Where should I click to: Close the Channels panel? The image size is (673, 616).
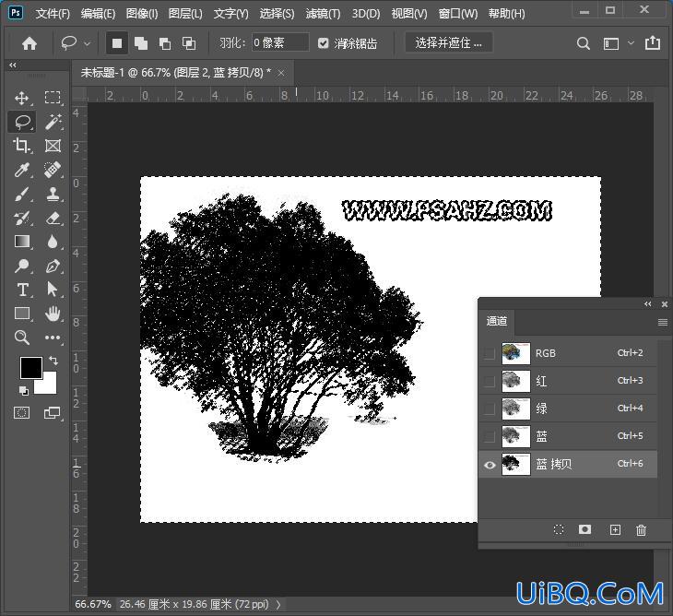coord(665,304)
